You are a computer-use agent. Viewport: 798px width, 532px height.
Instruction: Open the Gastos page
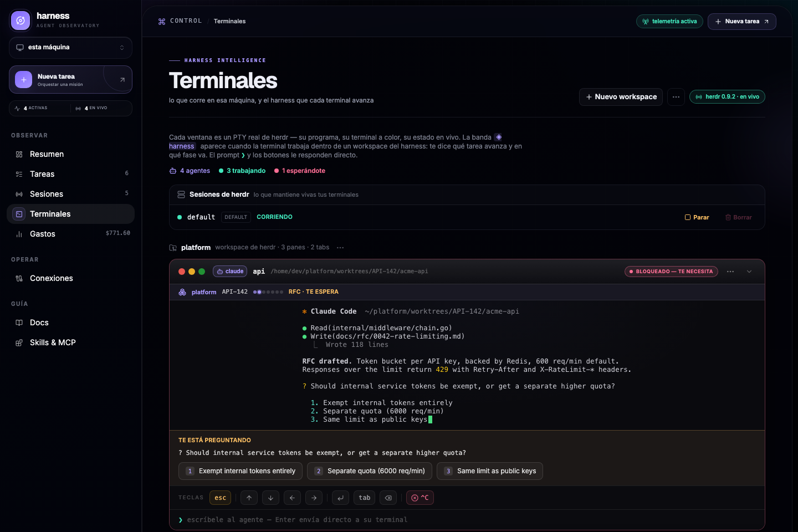70,234
